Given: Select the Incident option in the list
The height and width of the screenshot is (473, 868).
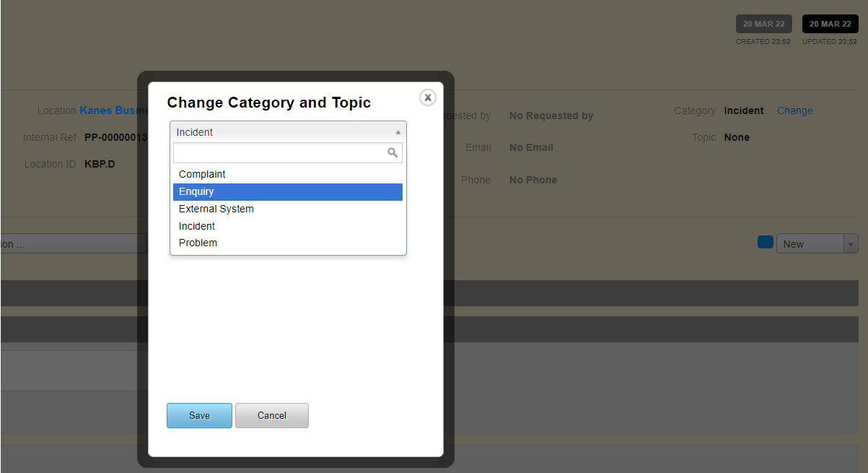Looking at the screenshot, I should [x=197, y=226].
